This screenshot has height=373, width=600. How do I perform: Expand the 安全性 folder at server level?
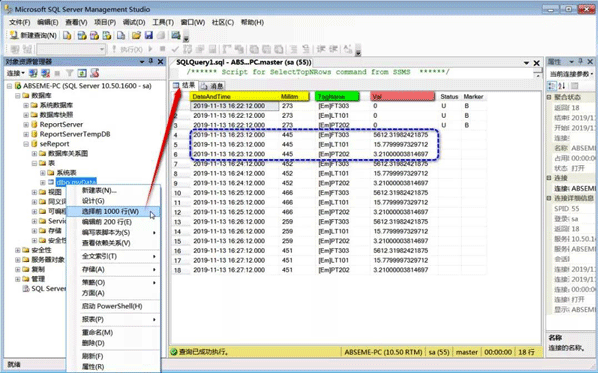click(18, 250)
